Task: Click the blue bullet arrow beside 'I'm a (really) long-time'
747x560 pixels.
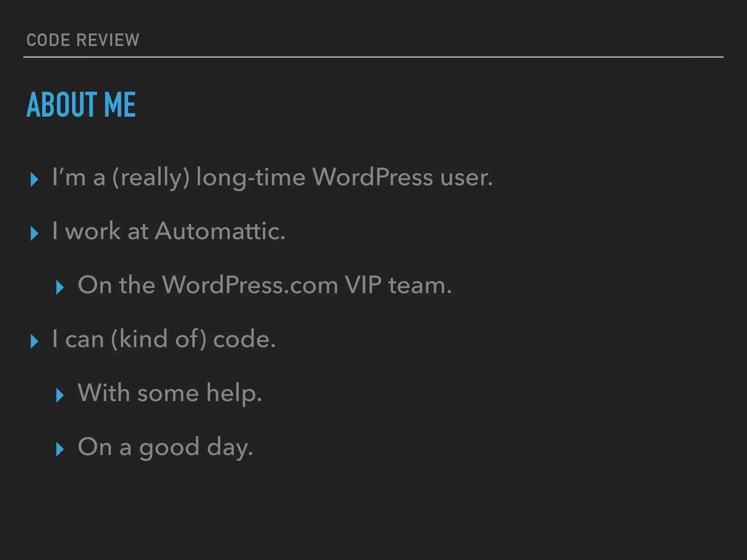Action: (35, 179)
